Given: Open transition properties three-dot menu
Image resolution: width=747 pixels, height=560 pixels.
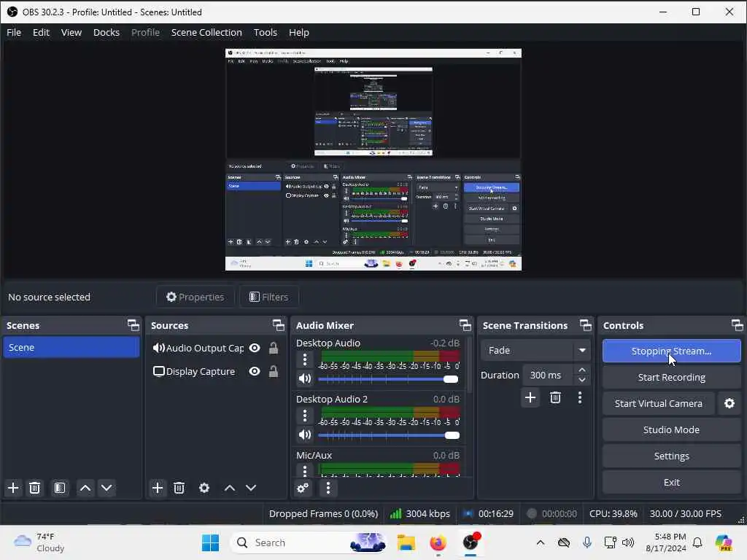Looking at the screenshot, I should (580, 397).
